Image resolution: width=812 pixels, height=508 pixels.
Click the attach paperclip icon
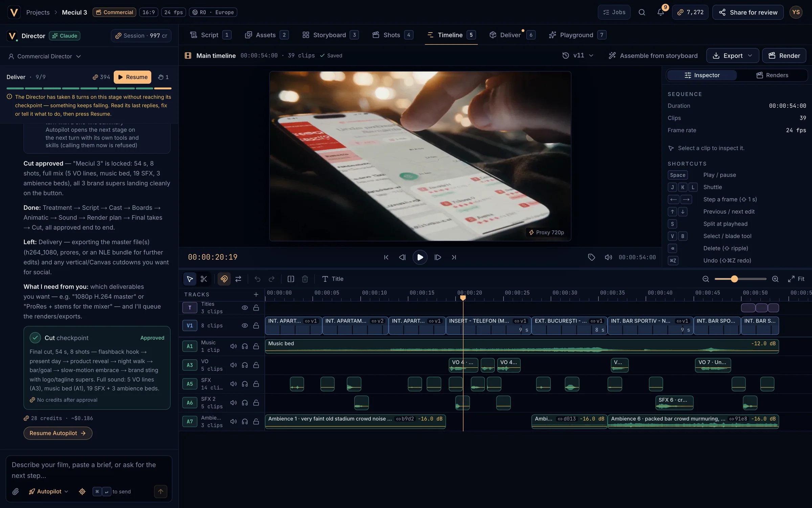16,491
